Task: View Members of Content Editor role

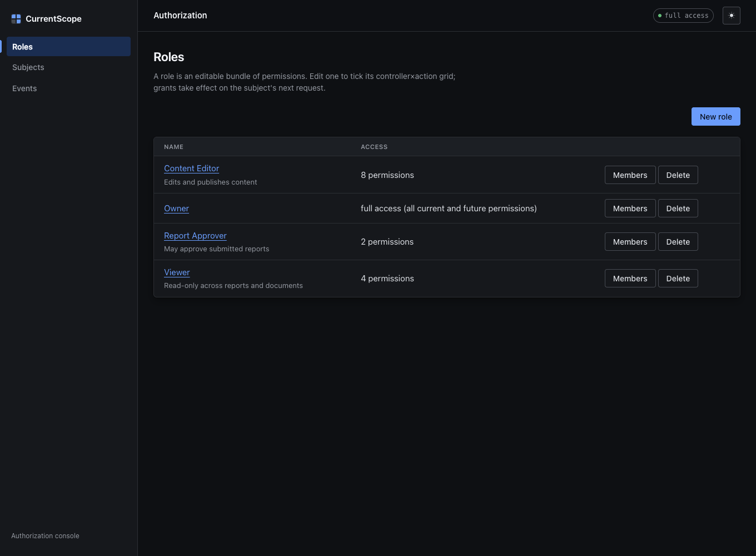Action: [x=630, y=175]
